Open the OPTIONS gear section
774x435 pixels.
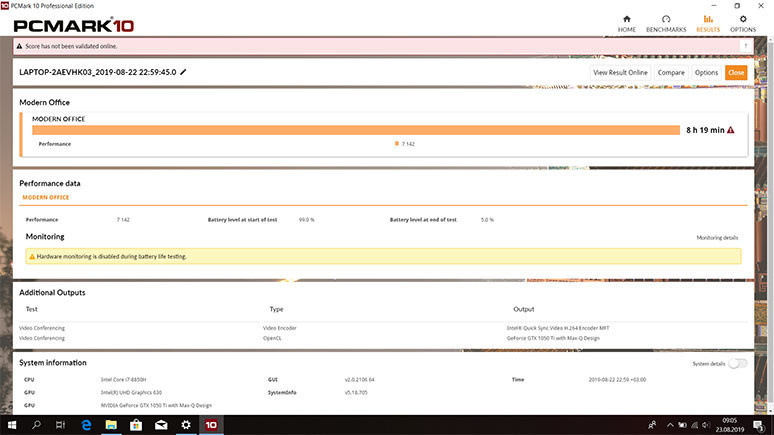[743, 24]
